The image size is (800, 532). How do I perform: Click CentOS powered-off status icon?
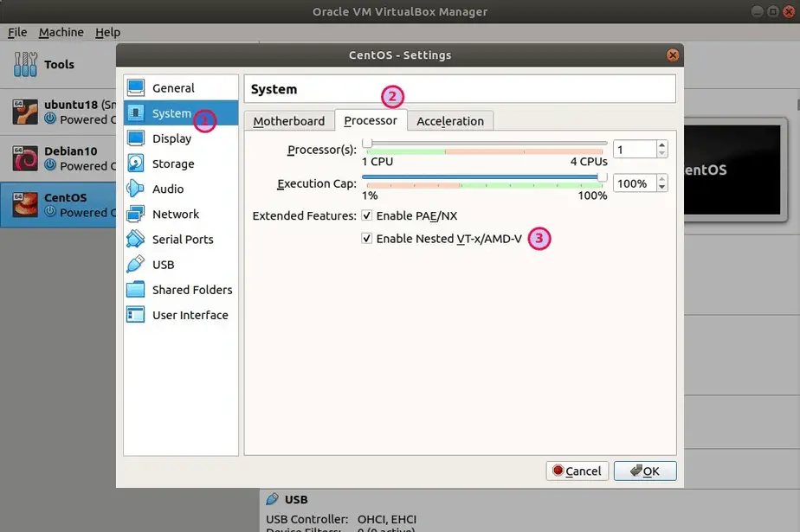50,211
